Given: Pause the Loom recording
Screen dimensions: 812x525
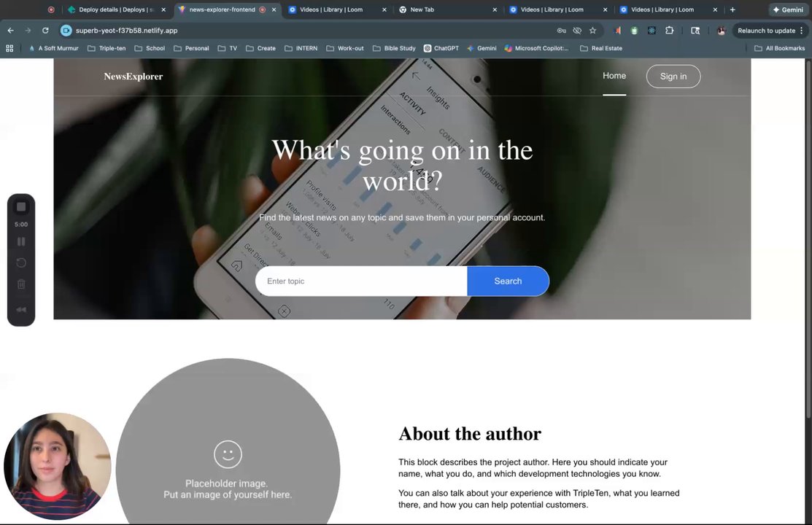Looking at the screenshot, I should (21, 242).
